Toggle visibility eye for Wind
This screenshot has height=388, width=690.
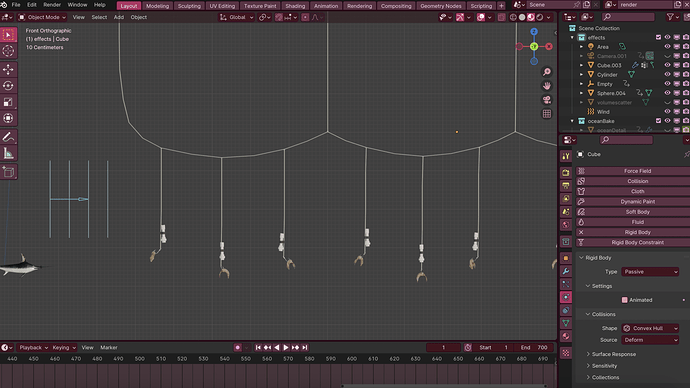coord(667,112)
